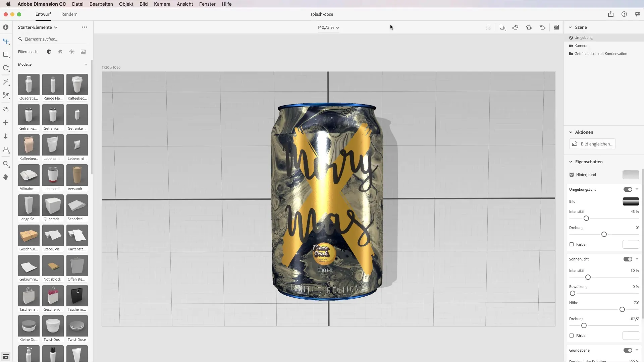Adjust Sonnenlicht Höhe slider handle
This screenshot has width=644, height=362.
pyautogui.click(x=622, y=309)
